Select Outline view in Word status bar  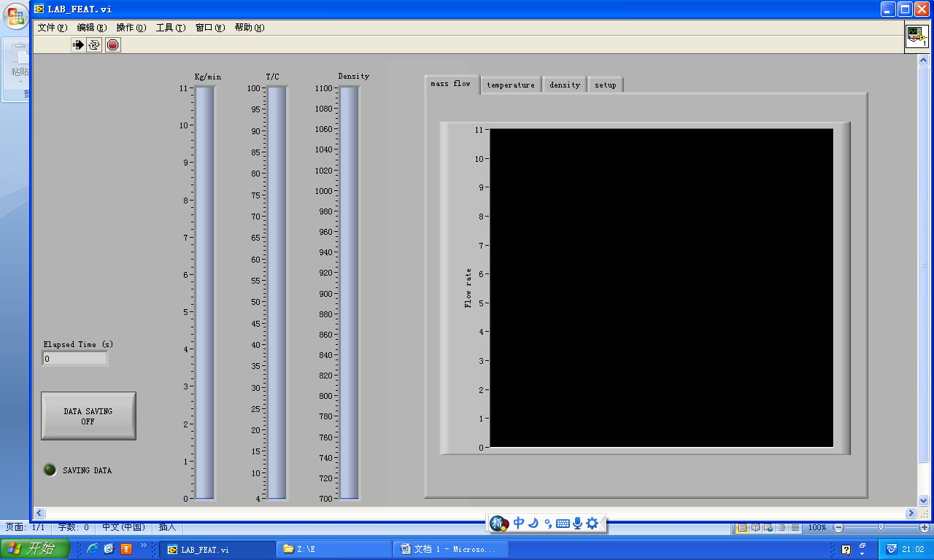pyautogui.click(x=781, y=527)
